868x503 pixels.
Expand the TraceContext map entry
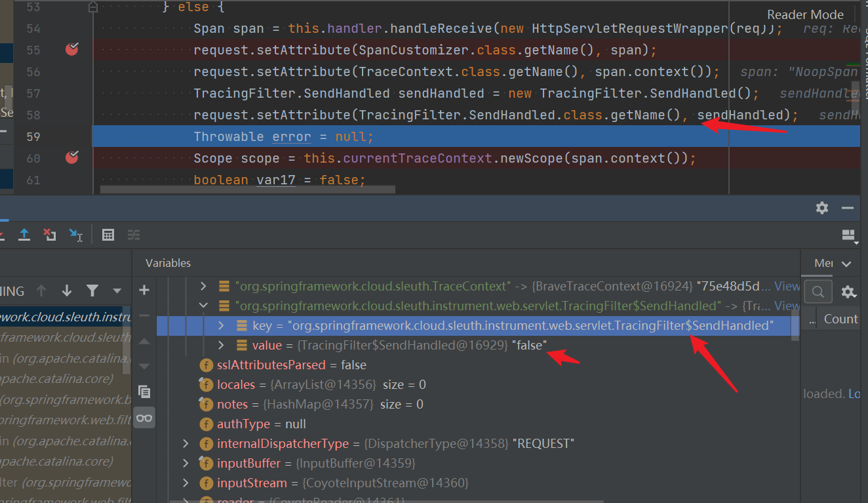[x=203, y=286]
